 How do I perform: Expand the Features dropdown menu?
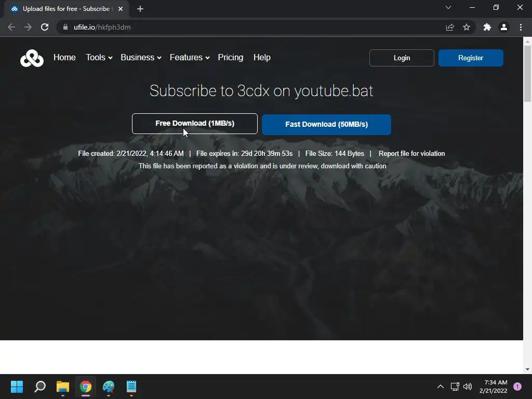(190, 57)
